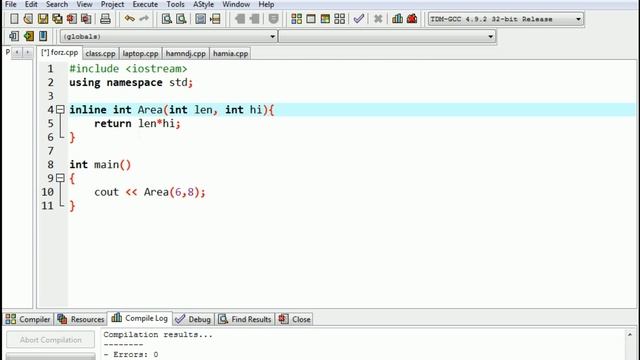Open the Debug tab in the bottom panel
640x360 pixels.
click(x=193, y=319)
